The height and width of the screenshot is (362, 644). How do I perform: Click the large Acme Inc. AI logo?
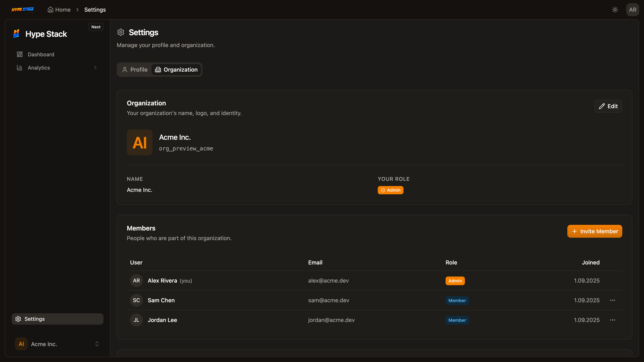140,142
